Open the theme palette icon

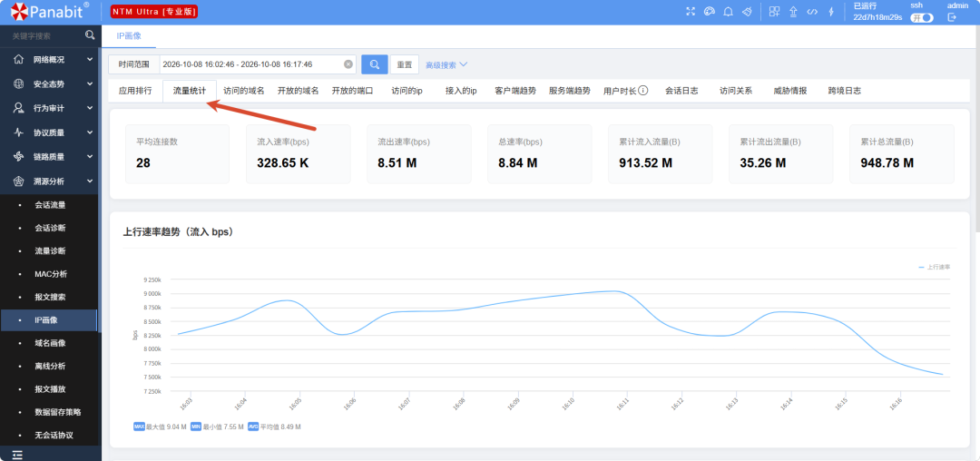(710, 11)
